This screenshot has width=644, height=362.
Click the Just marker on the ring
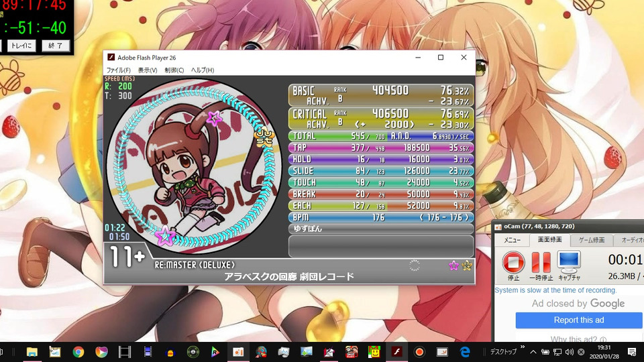click(x=264, y=137)
